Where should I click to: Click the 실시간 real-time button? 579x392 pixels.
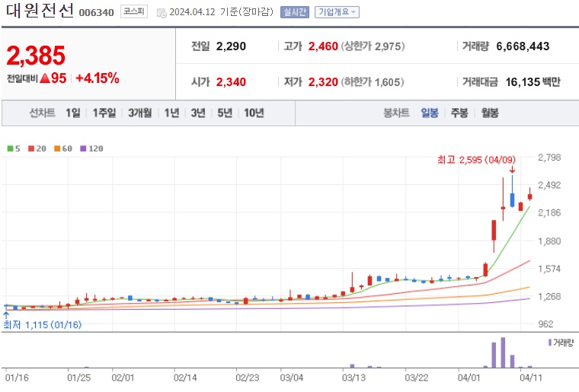[x=295, y=12]
